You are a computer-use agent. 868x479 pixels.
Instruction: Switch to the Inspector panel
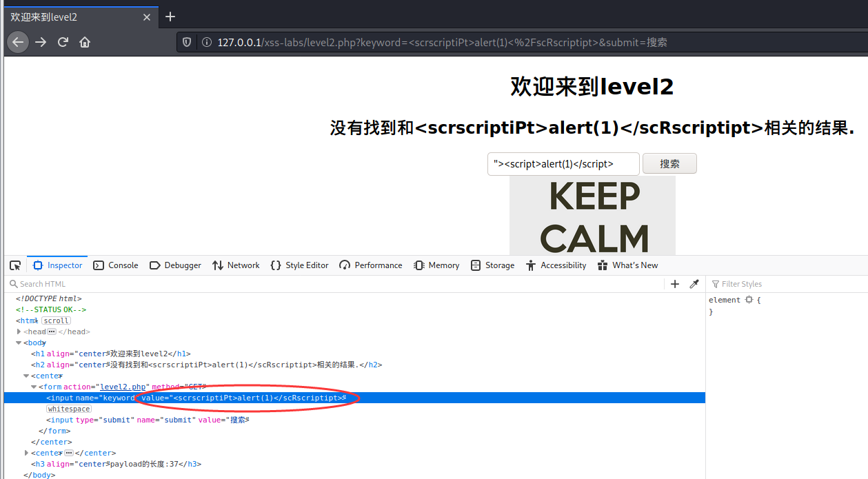(x=57, y=265)
